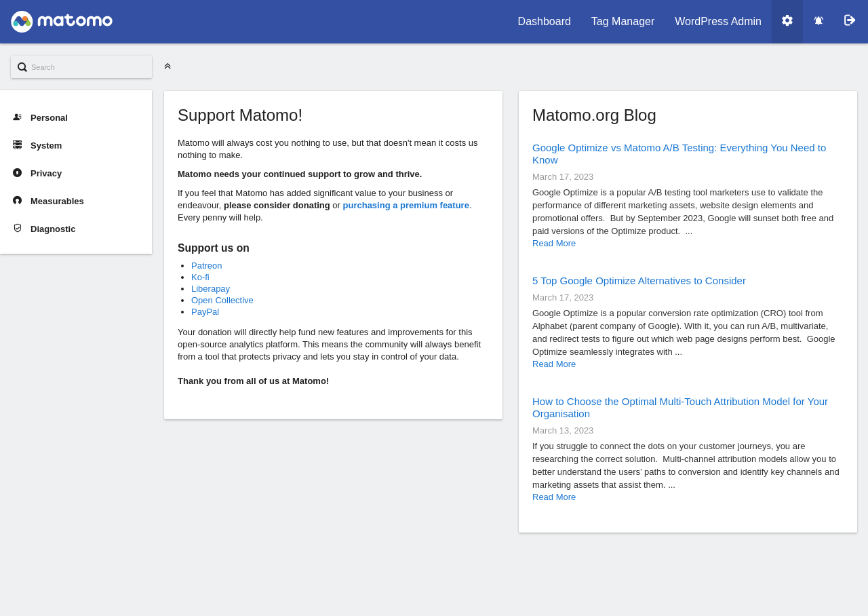The image size is (868, 616).
Task: Go to the Dashboard menu item
Action: click(x=544, y=22)
